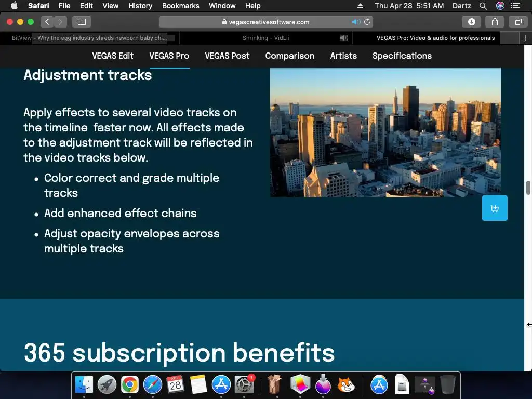This screenshot has width=532, height=399.
Task: Open the VEGAS Post nav link
Action: click(x=227, y=56)
